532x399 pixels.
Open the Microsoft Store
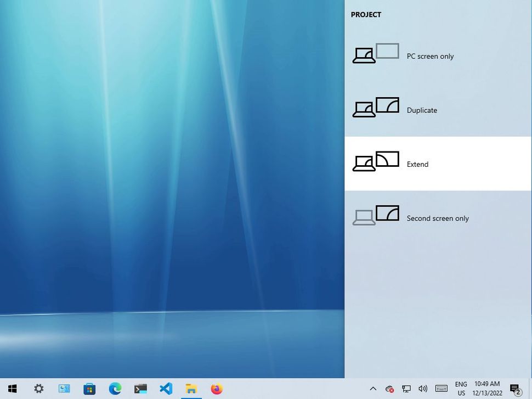(89, 389)
